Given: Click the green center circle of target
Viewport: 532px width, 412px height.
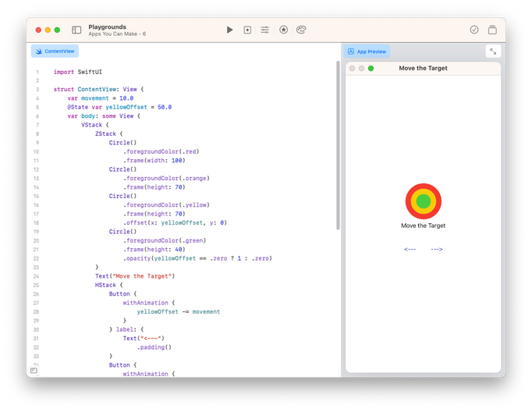Looking at the screenshot, I should pos(424,201).
